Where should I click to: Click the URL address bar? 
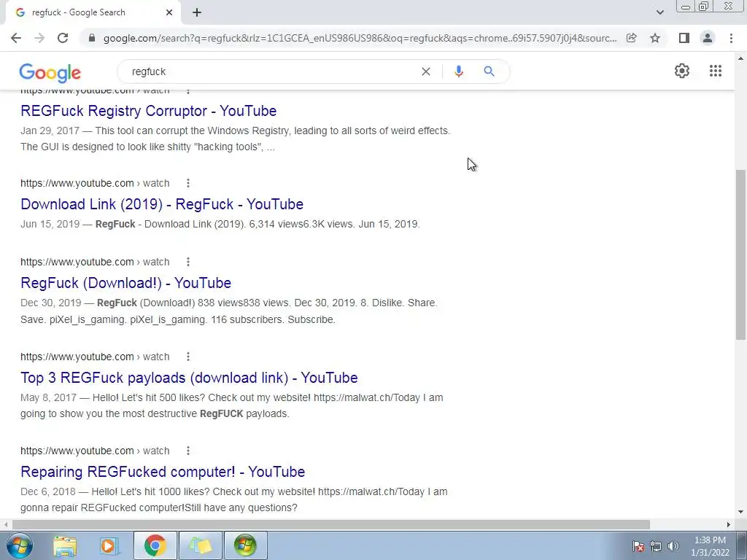pyautogui.click(x=360, y=38)
